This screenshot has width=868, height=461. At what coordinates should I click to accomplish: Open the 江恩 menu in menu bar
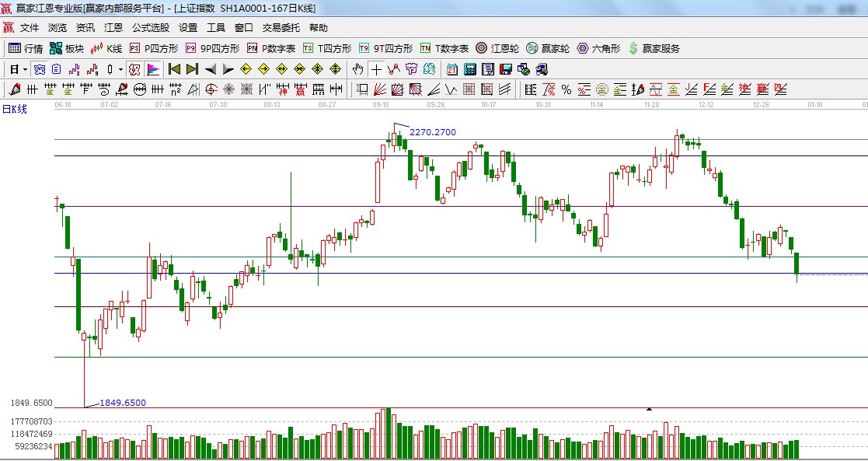pos(113,28)
